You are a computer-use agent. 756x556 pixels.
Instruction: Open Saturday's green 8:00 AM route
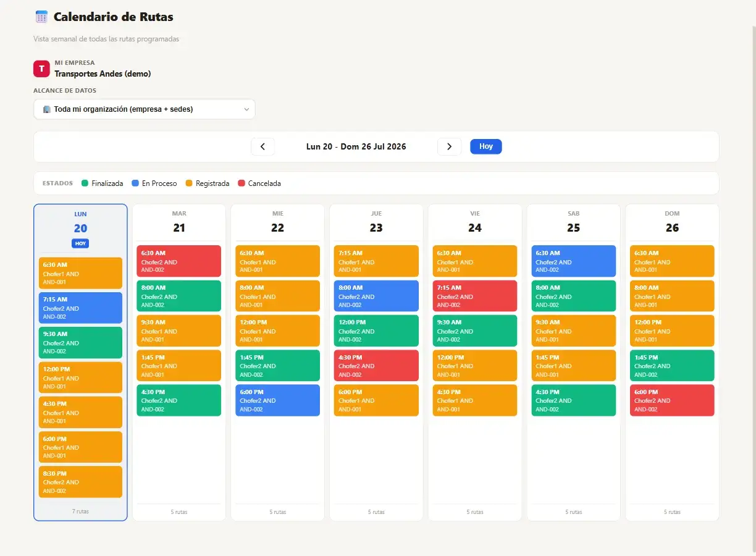tap(574, 296)
